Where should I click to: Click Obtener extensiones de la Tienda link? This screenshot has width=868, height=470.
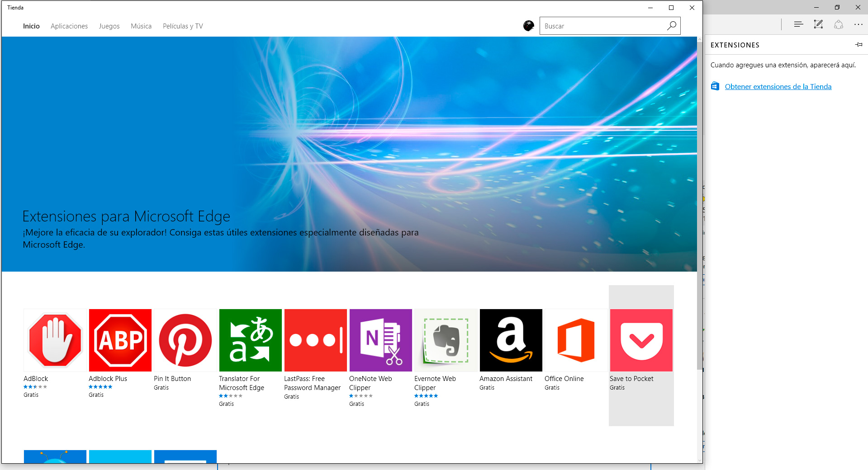pos(778,86)
